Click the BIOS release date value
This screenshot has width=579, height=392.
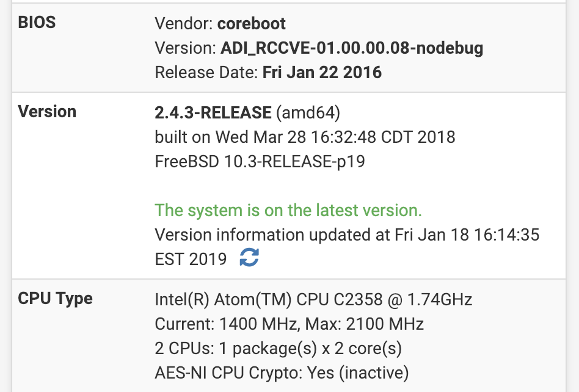tap(322, 73)
